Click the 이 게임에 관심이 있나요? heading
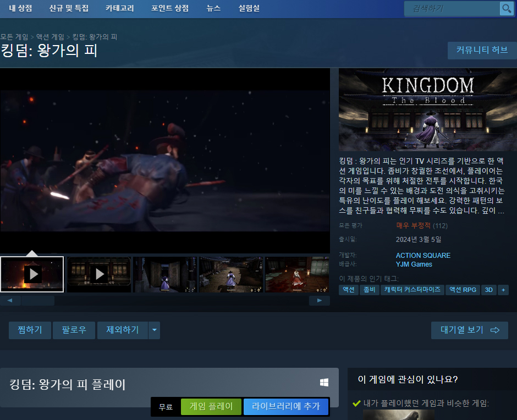This screenshot has height=420, width=517. tap(408, 379)
